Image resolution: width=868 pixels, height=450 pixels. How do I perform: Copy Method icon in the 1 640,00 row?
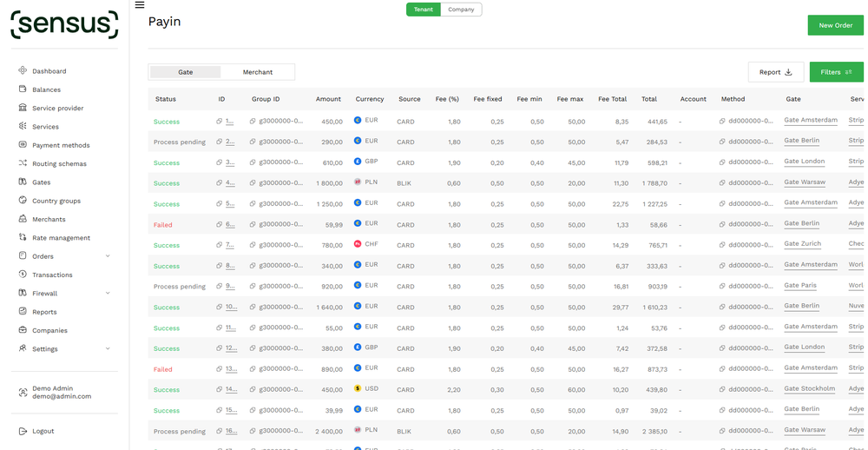coord(722,307)
